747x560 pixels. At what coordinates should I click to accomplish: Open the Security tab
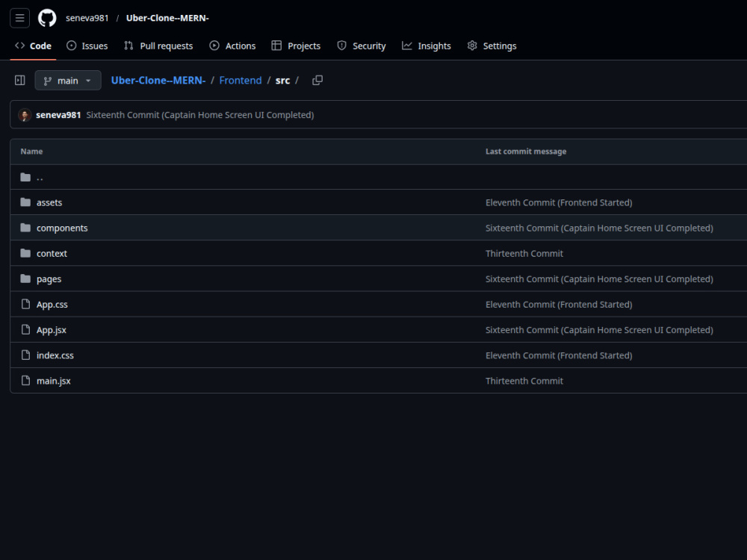pos(362,46)
